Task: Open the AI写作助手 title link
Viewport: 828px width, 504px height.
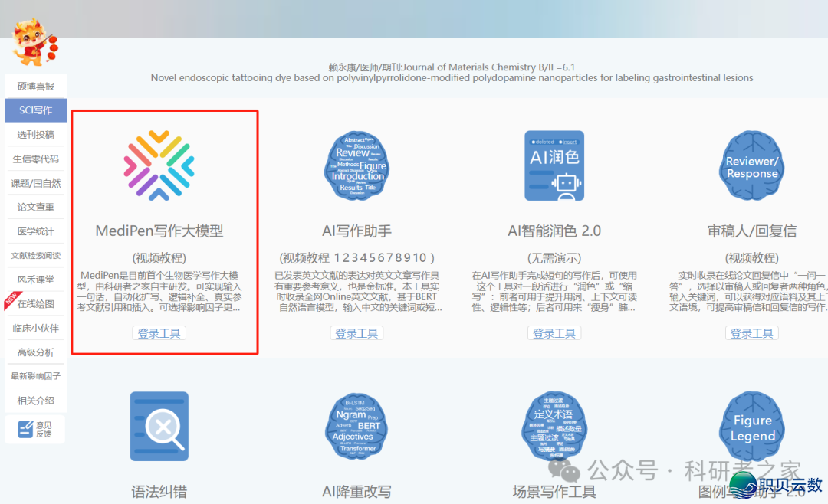Action: click(x=357, y=231)
